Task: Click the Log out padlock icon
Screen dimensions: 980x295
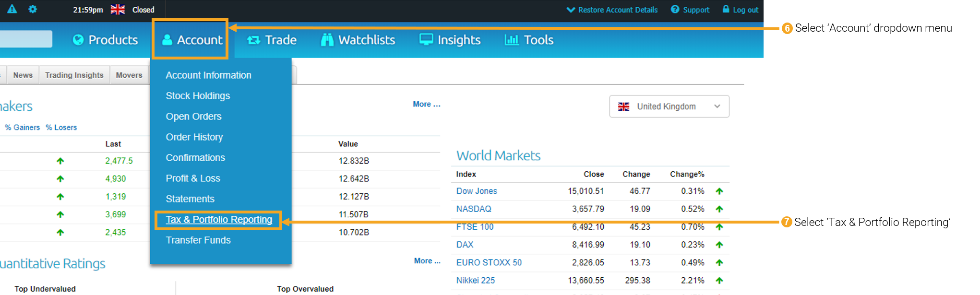Action: tap(726, 9)
